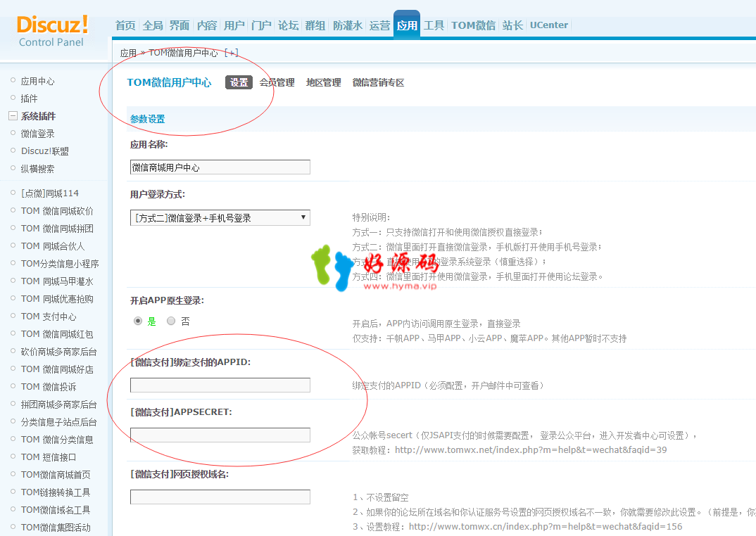The height and width of the screenshot is (536, 756).
Task: Open 插件 in the sidebar
Action: (x=29, y=98)
